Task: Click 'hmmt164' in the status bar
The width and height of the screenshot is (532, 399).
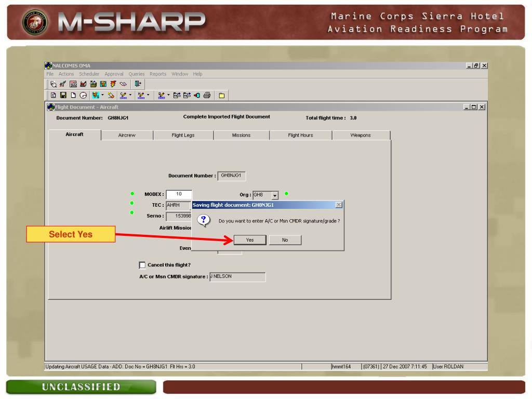Action: (x=341, y=367)
